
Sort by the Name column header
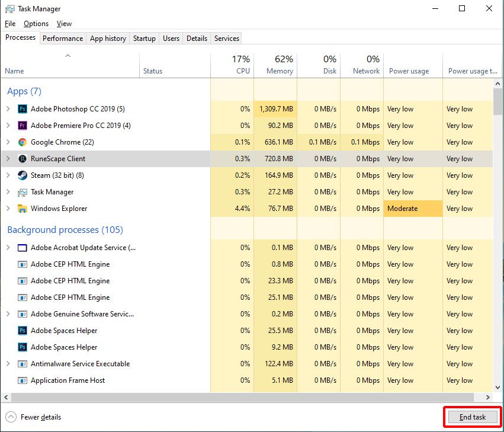pos(70,66)
